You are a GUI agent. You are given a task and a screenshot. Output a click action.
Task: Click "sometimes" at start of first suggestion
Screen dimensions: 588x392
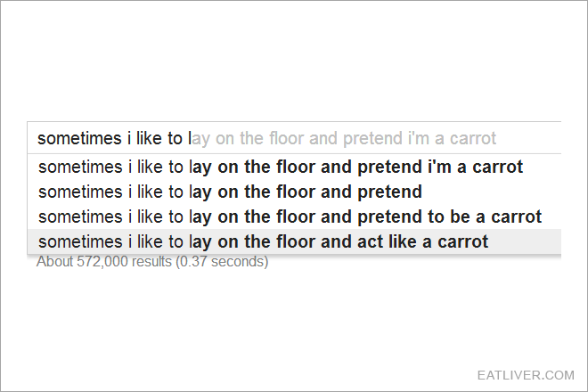pos(80,167)
